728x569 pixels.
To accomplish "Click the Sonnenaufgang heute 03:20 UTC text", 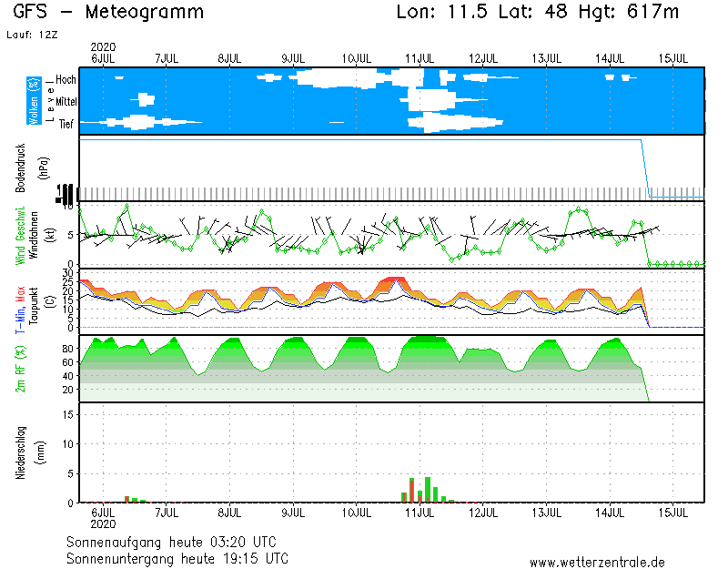I will pyautogui.click(x=176, y=542).
